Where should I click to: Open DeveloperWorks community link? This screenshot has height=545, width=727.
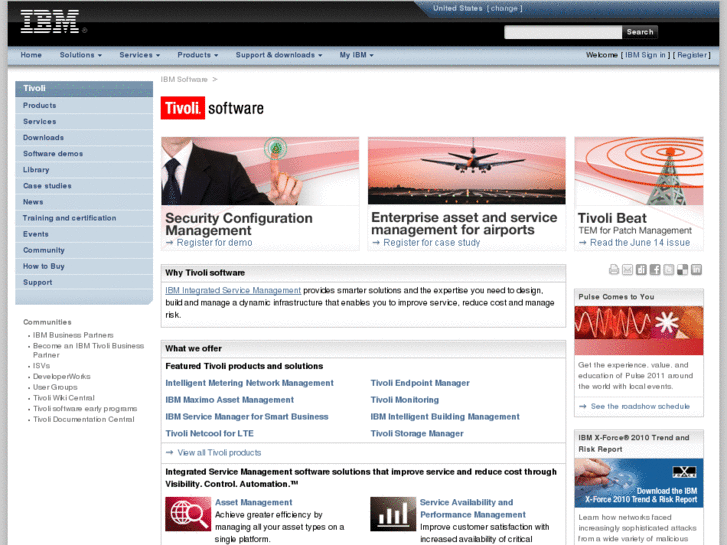[62, 377]
